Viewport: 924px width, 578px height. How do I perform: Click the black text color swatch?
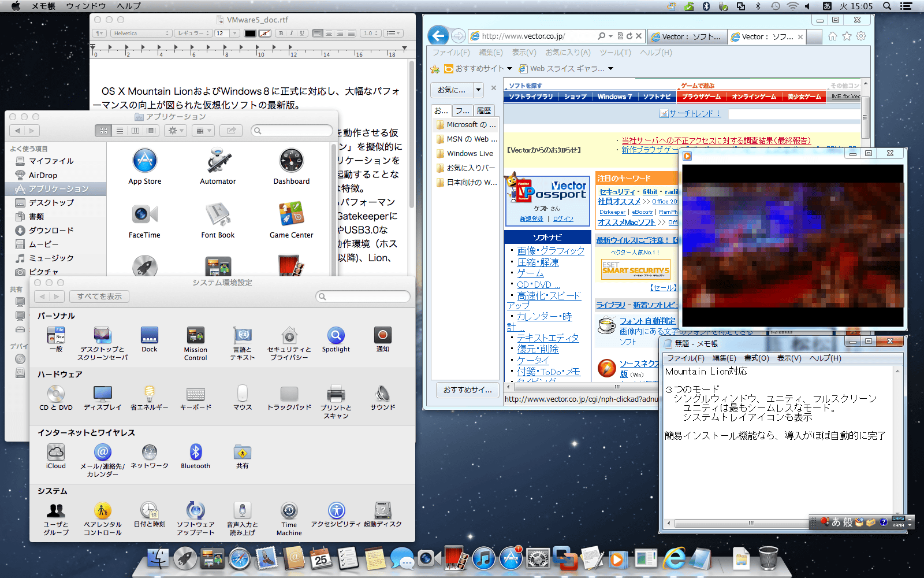click(249, 33)
